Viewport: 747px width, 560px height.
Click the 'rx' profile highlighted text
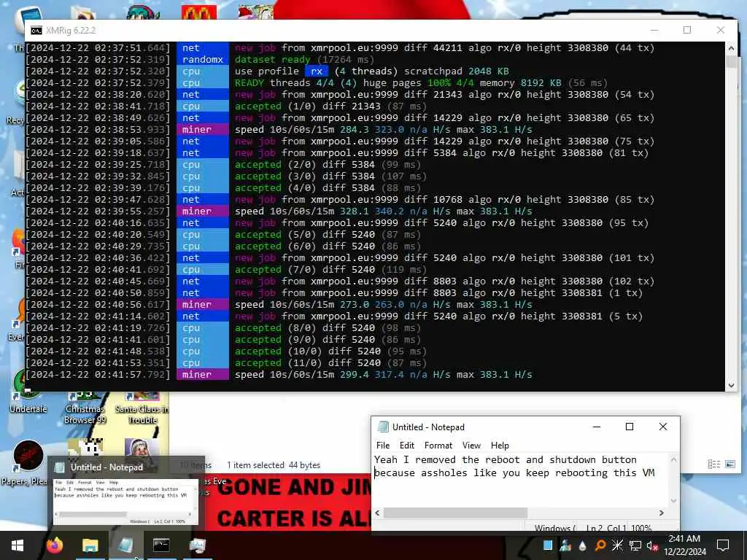[x=317, y=71]
